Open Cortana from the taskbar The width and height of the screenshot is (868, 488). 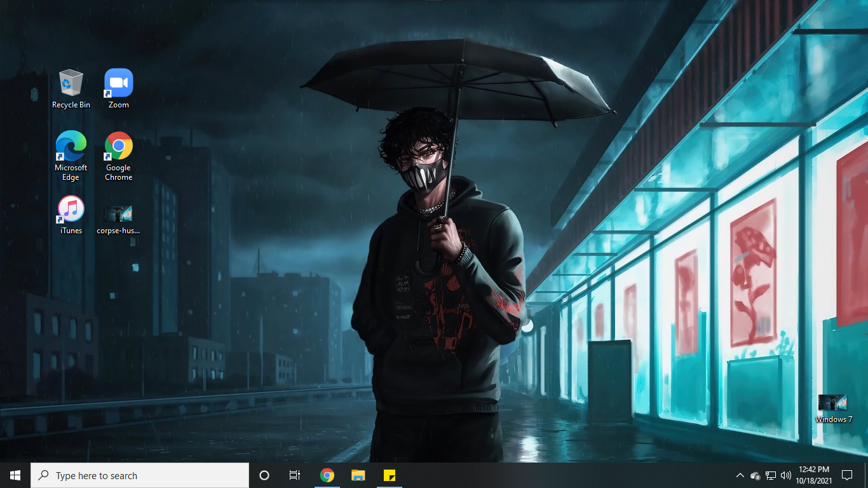click(264, 475)
